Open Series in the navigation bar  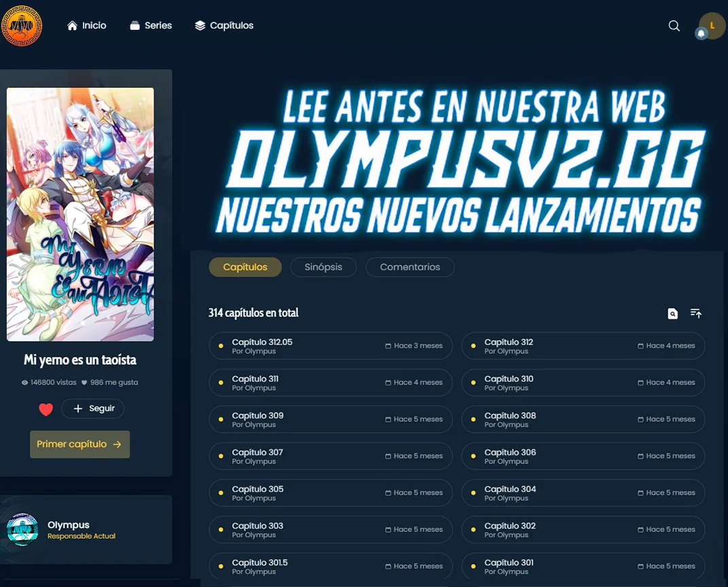(x=151, y=26)
